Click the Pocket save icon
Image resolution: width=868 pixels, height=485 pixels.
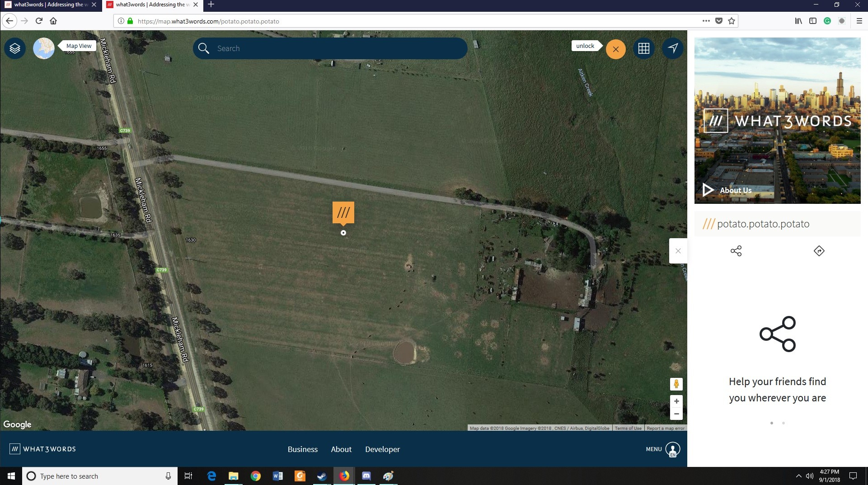[x=719, y=21]
